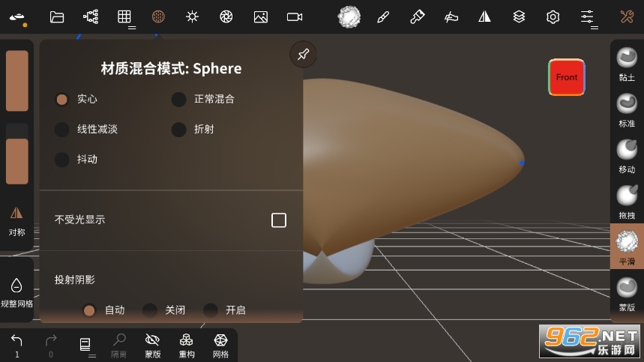Open the lighting sun settings

coord(193,16)
